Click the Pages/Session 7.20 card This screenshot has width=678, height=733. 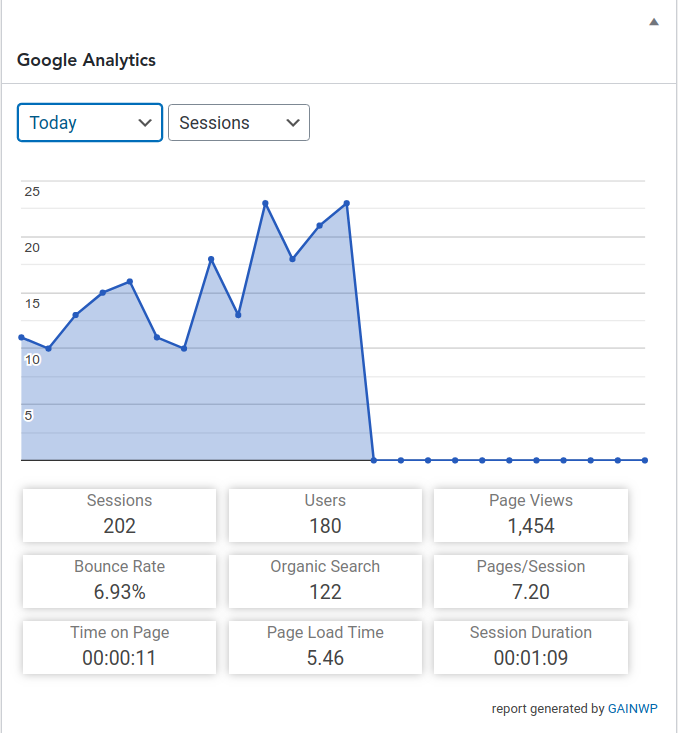point(531,581)
